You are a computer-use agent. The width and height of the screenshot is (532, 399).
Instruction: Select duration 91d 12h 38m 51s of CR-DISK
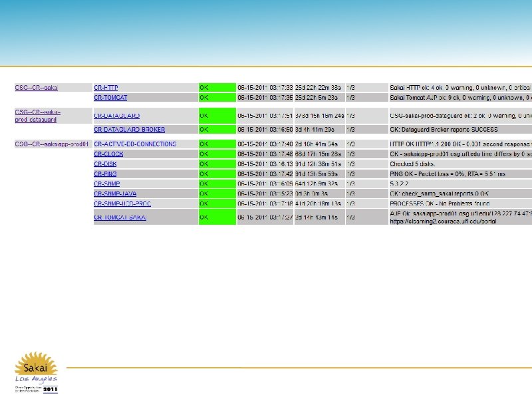click(x=318, y=164)
